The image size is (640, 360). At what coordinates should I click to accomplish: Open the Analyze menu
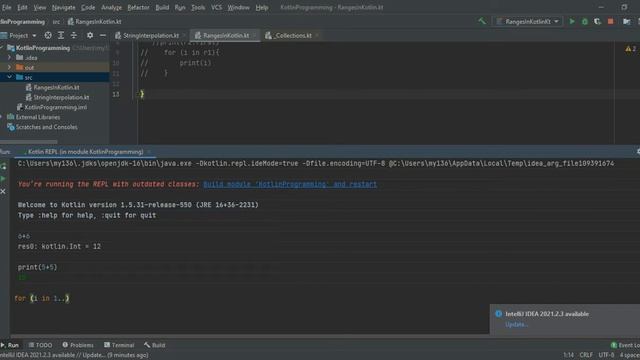[x=111, y=7]
